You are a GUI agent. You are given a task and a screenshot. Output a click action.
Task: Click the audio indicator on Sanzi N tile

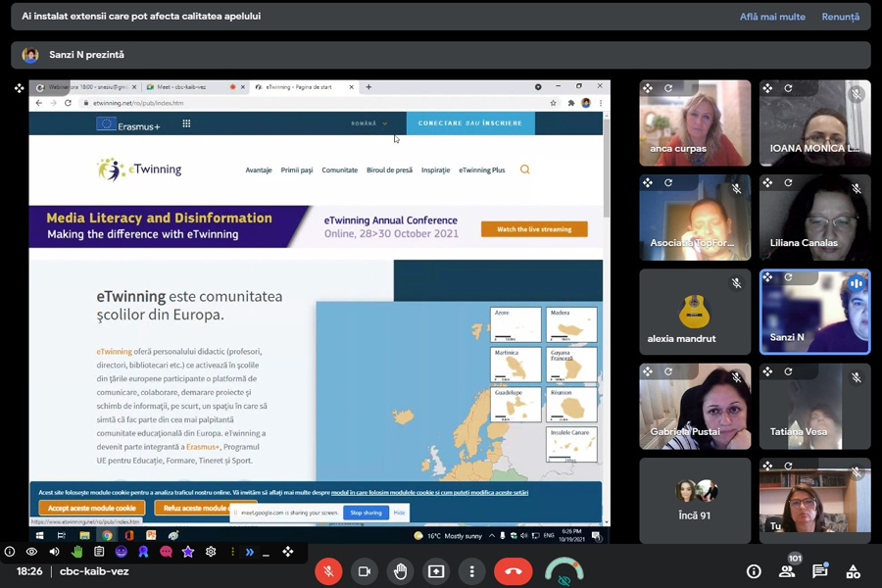coord(857,283)
